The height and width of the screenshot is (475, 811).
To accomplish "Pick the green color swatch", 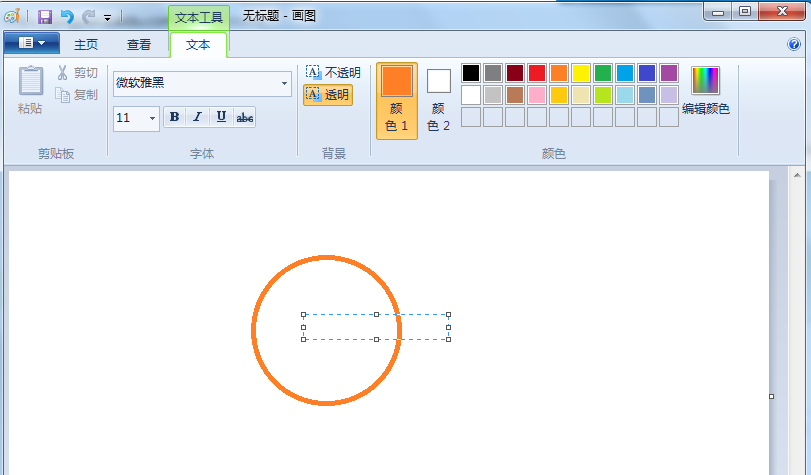I will click(x=603, y=73).
